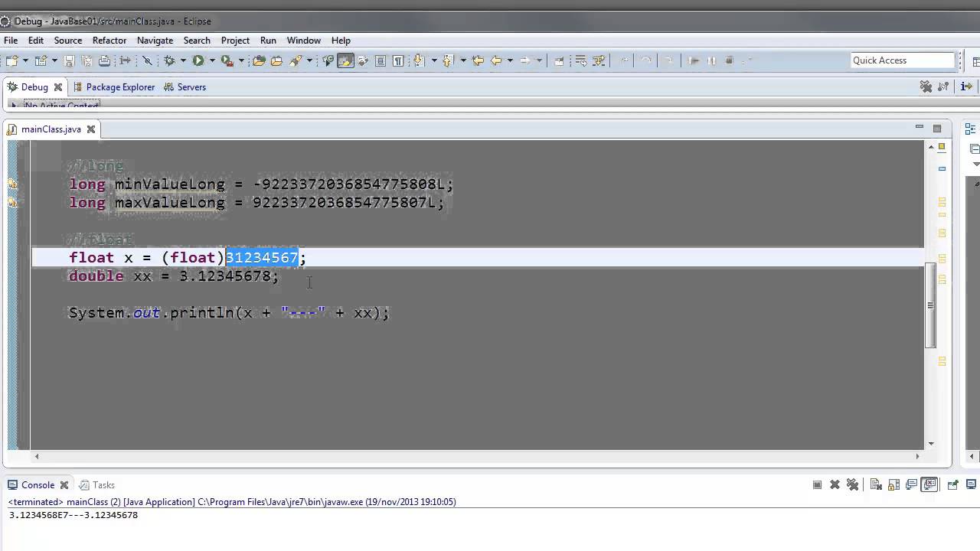Toggle Show Whitespace Characters icon
This screenshot has height=551, width=980.
point(398,60)
